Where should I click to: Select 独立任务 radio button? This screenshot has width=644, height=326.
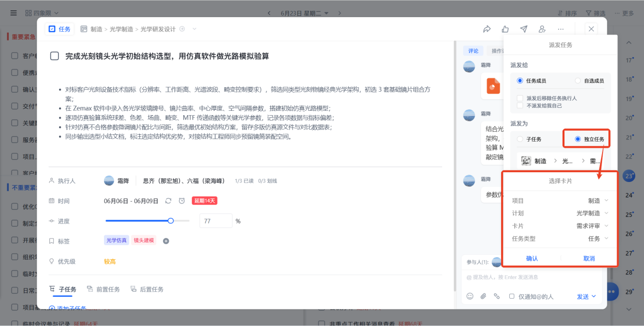tap(578, 139)
